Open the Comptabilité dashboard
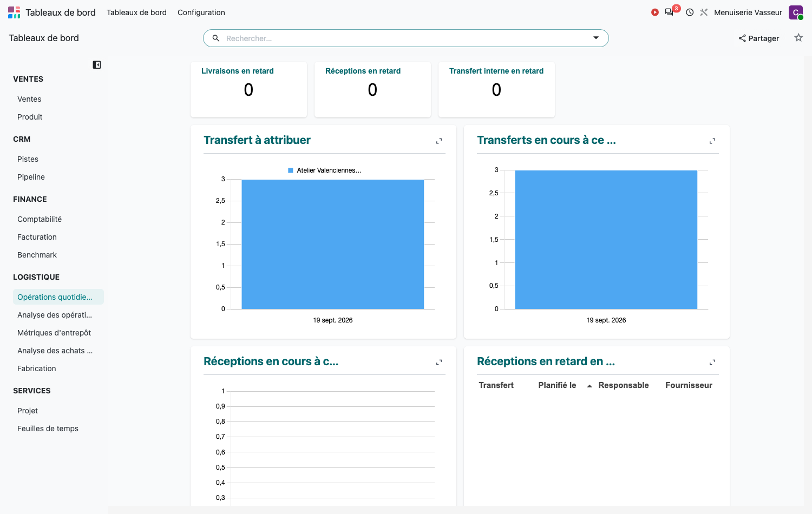 coord(58,219)
